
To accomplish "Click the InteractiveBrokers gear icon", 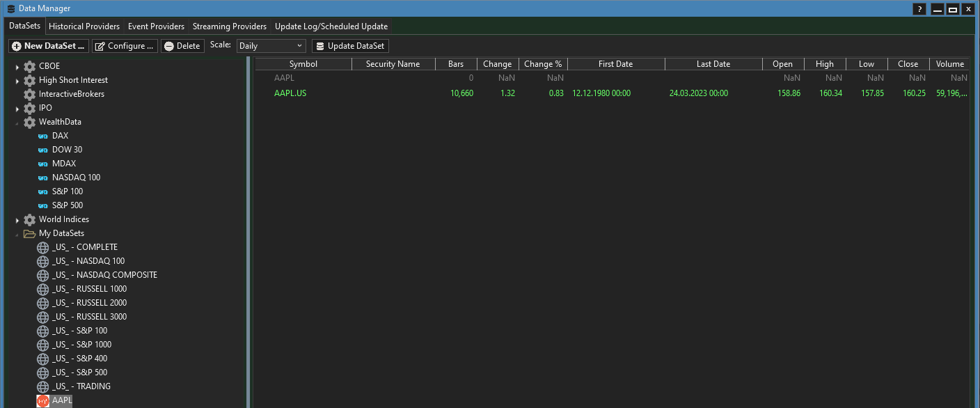I will tap(29, 94).
